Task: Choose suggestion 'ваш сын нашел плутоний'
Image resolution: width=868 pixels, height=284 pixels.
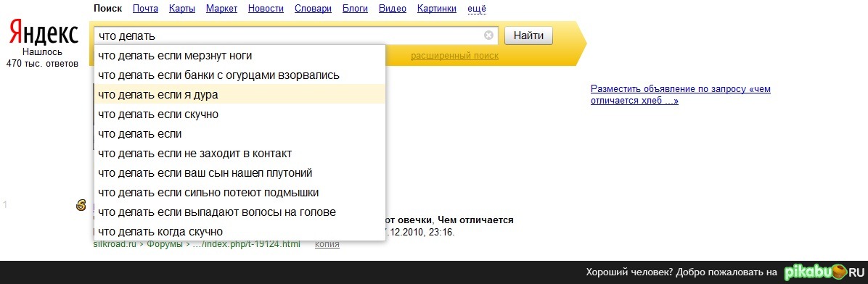Action: click(x=239, y=173)
